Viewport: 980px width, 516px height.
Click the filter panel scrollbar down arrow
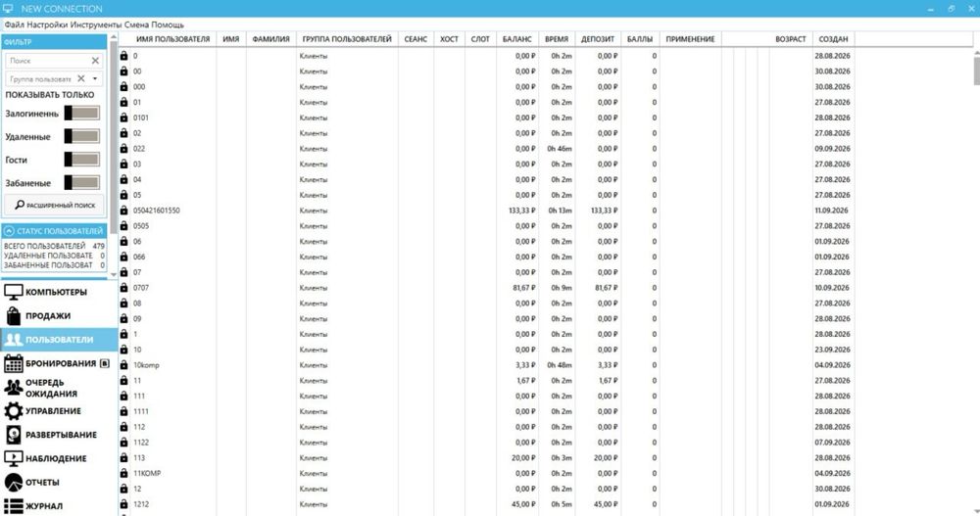coord(113,274)
